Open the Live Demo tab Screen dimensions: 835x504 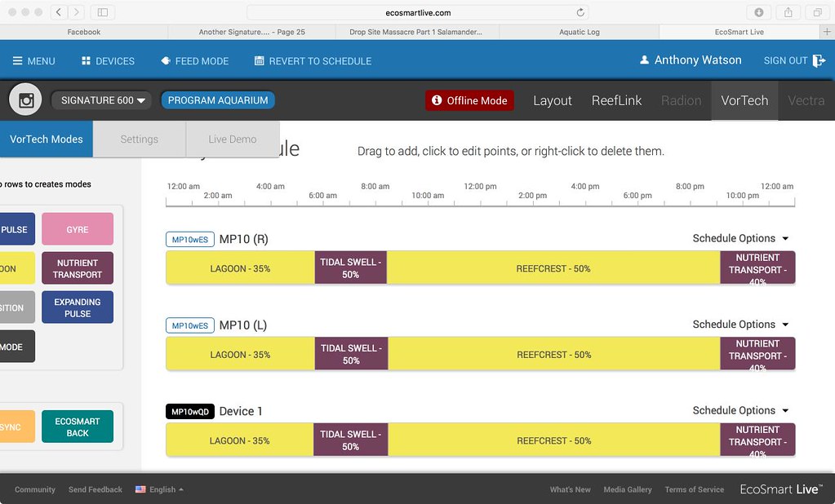(x=233, y=139)
